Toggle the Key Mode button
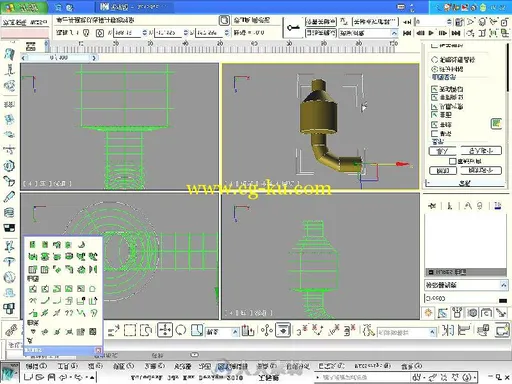The height and width of the screenshot is (384, 512). [407, 22]
